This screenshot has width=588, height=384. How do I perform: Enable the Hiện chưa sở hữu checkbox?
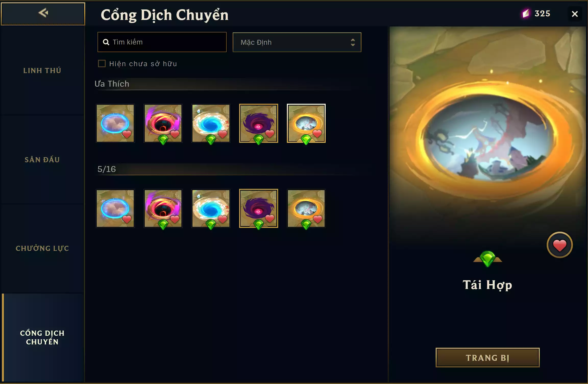102,64
